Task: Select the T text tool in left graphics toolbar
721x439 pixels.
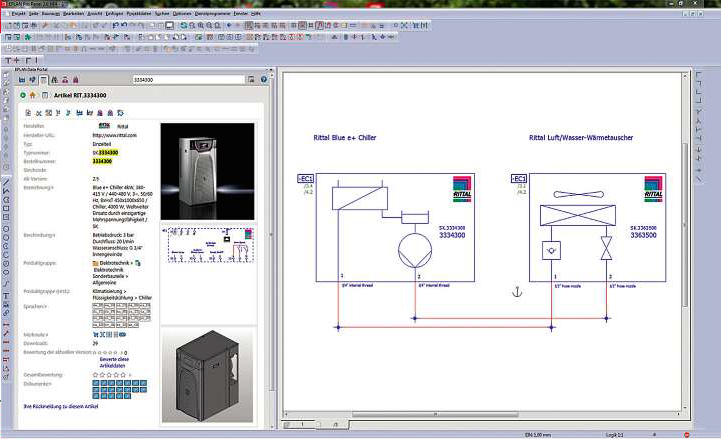Action: click(x=6, y=296)
